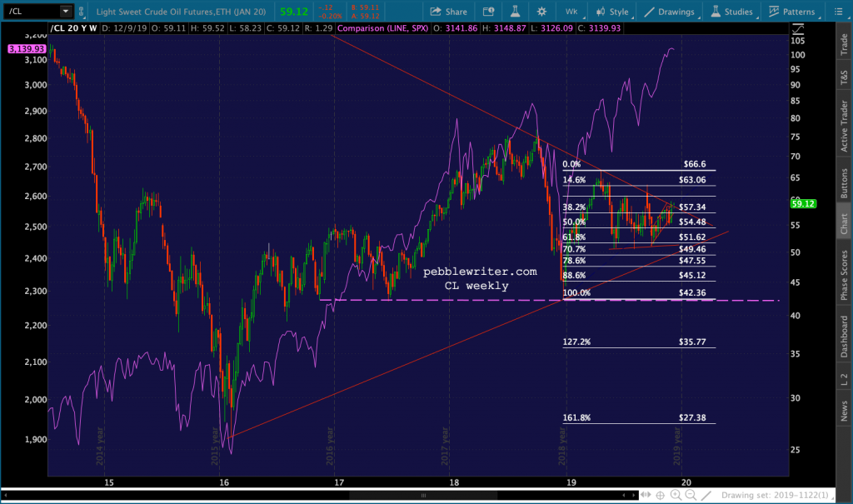Click the Drawings pencil line icon
This screenshot has height=504, width=853.
click(x=649, y=12)
